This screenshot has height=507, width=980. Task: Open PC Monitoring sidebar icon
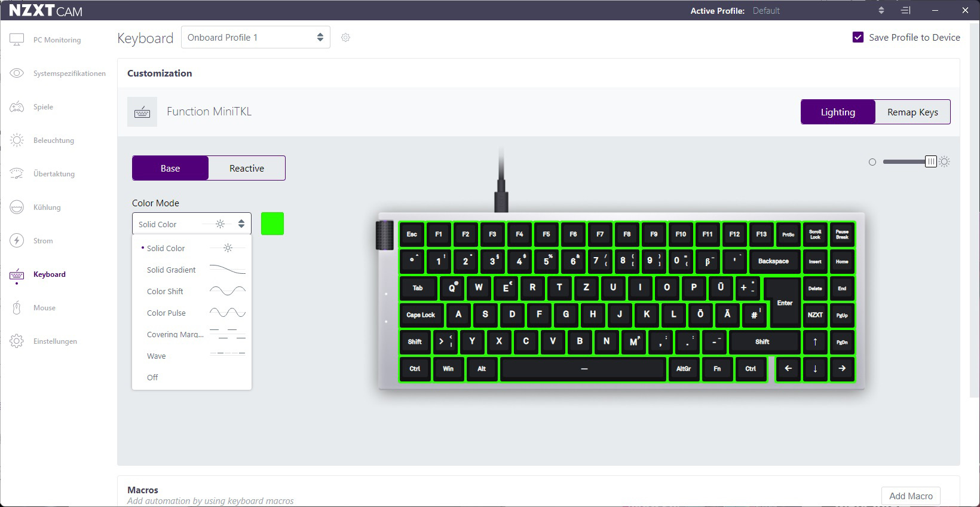pos(17,39)
